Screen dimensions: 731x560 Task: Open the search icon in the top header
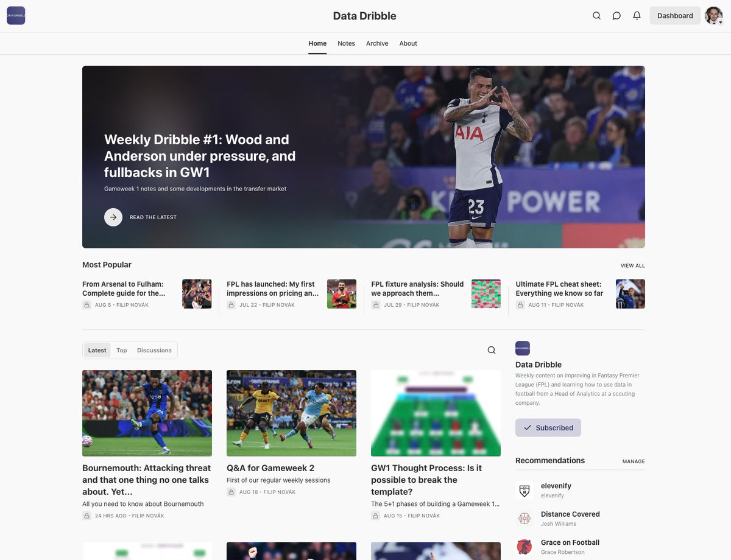pos(596,16)
